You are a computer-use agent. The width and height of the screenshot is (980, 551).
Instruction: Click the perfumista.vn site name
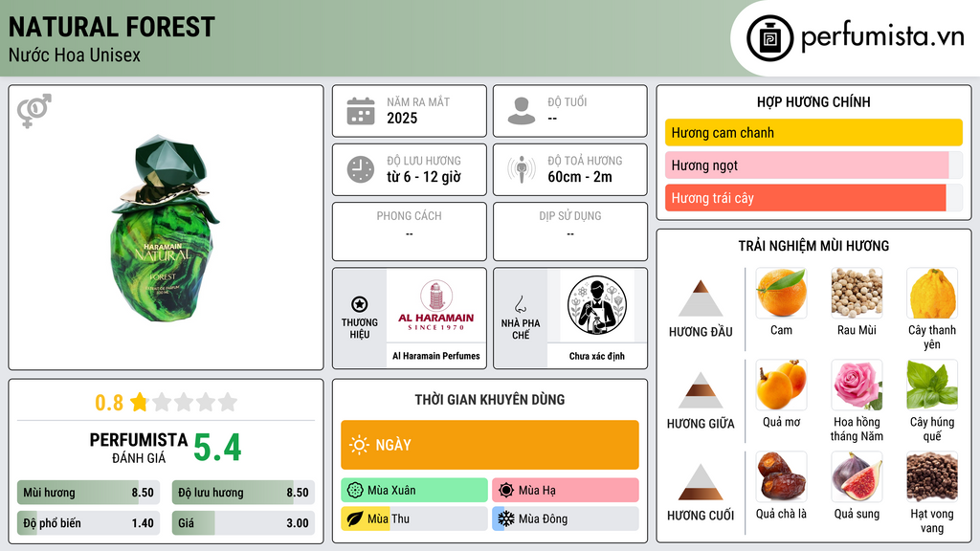click(882, 37)
